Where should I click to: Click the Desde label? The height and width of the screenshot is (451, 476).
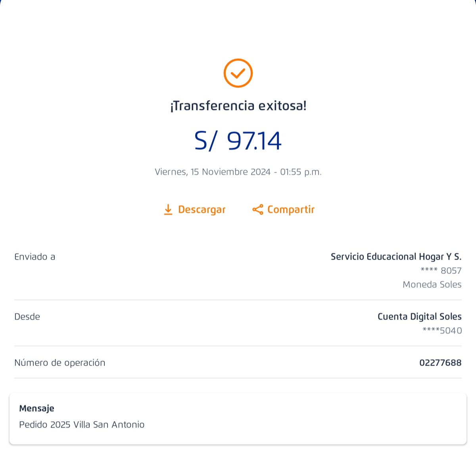tap(27, 317)
